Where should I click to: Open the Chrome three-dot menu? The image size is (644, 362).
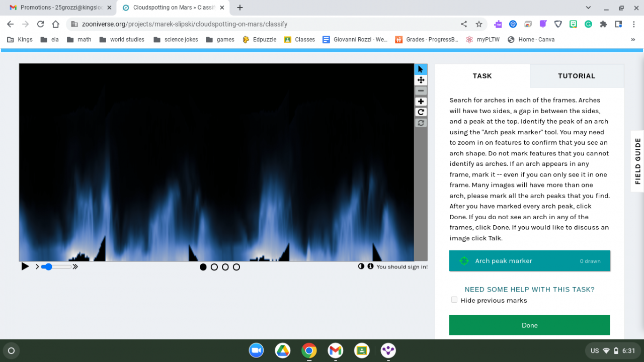[633, 24]
